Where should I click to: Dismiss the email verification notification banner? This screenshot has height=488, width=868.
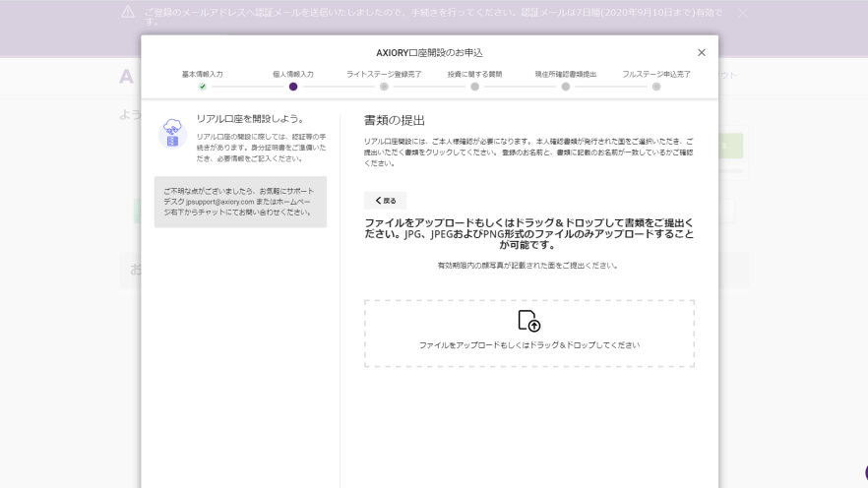743,12
